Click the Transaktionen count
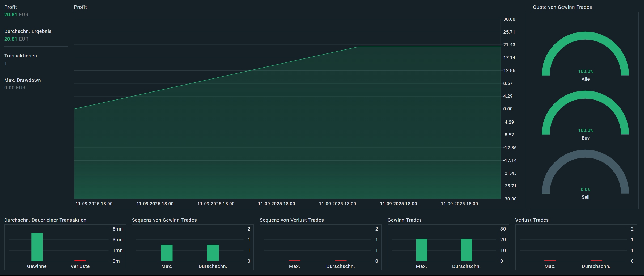 (6, 64)
